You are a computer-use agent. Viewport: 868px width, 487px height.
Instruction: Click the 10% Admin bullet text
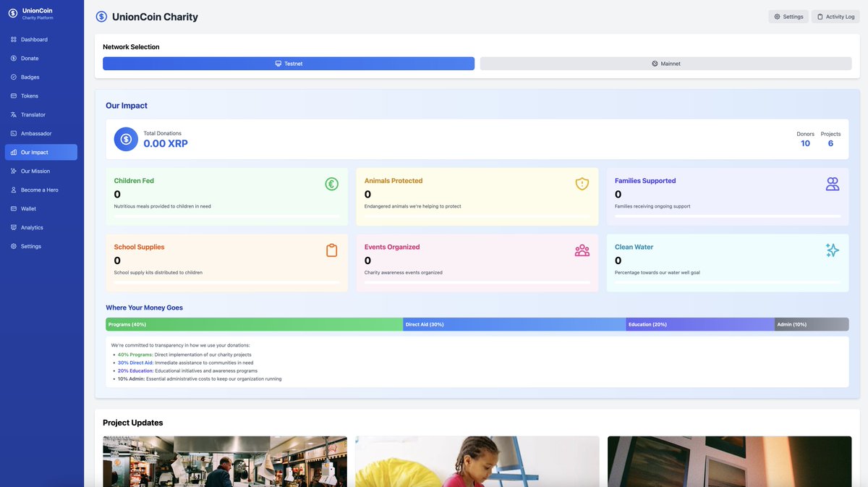(200, 378)
